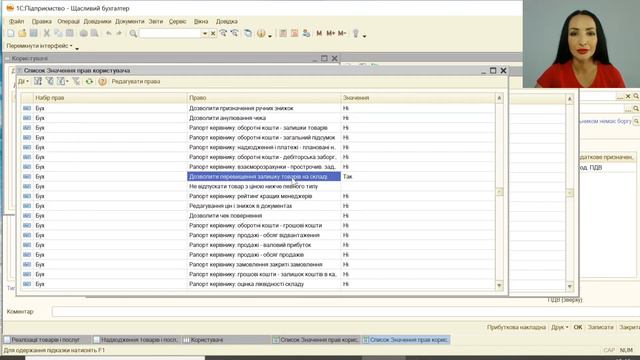Image resolution: width=640 pixels, height=360 pixels.
Task: Click the orange question mark help icon in the list toolbar
Action: tap(102, 82)
